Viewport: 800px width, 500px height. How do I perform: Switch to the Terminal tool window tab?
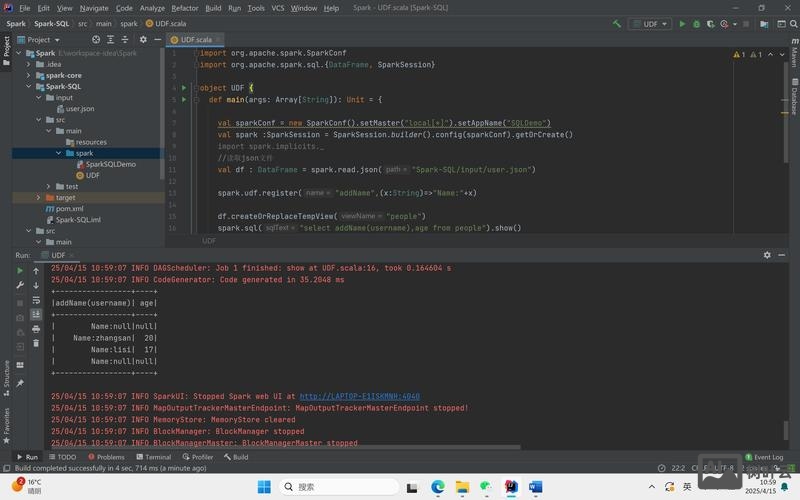pyautogui.click(x=153, y=457)
